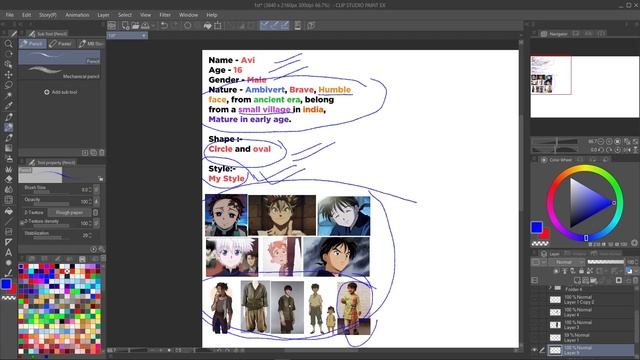
Task: Click the Open file folder icon
Action: point(136,26)
